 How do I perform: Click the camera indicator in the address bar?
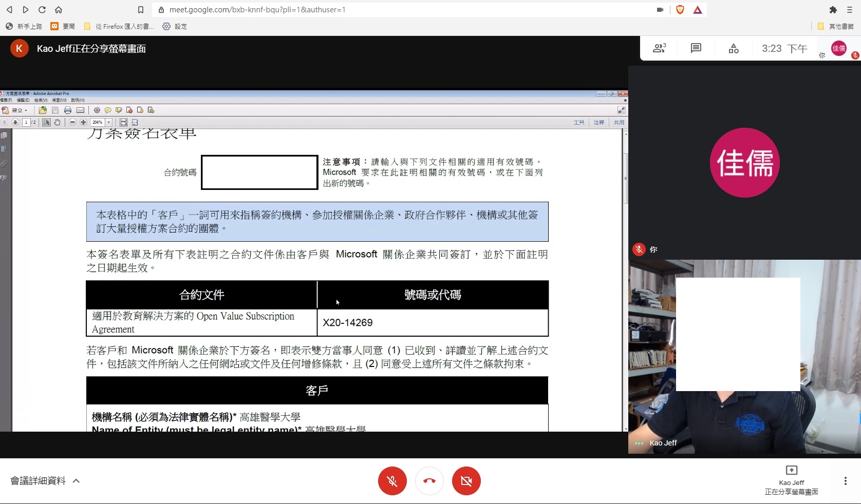[x=660, y=10]
